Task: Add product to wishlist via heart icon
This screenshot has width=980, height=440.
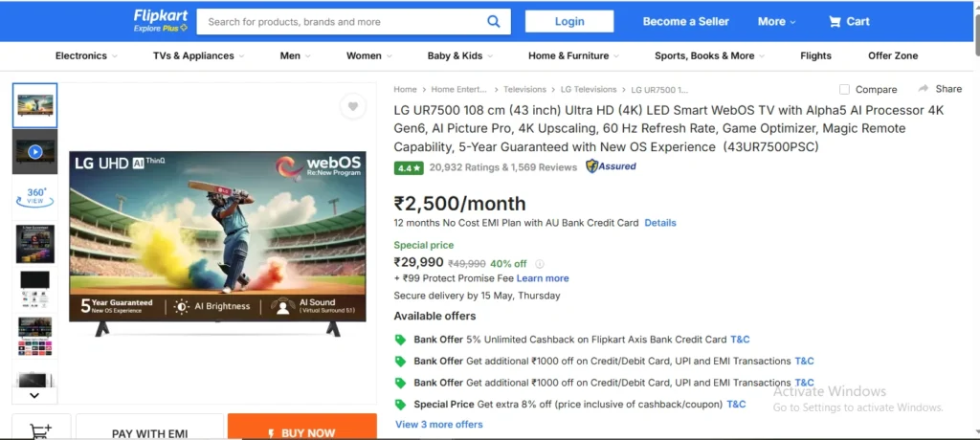Action: (353, 106)
